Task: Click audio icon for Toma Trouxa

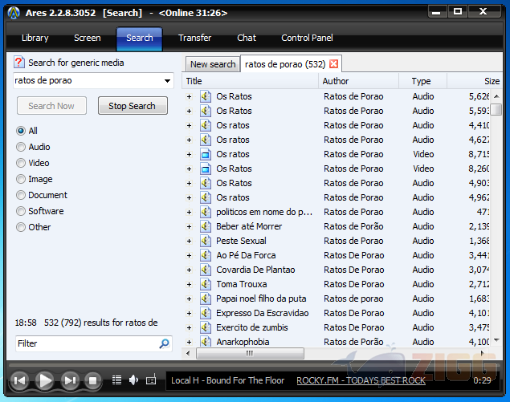Action: click(206, 284)
